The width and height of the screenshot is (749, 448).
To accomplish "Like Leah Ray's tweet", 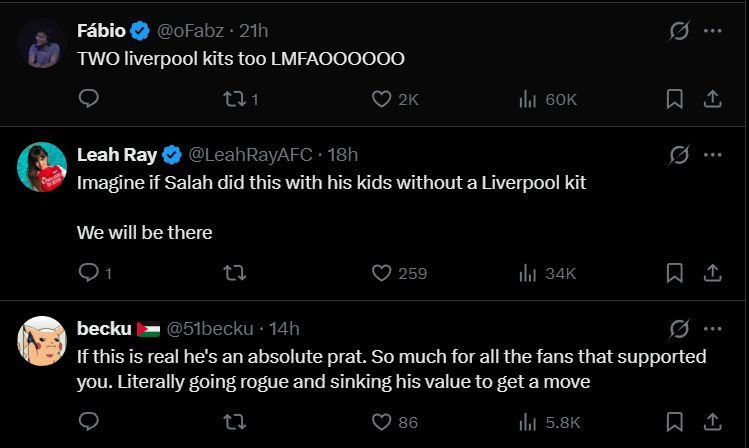I will pyautogui.click(x=399, y=273).
